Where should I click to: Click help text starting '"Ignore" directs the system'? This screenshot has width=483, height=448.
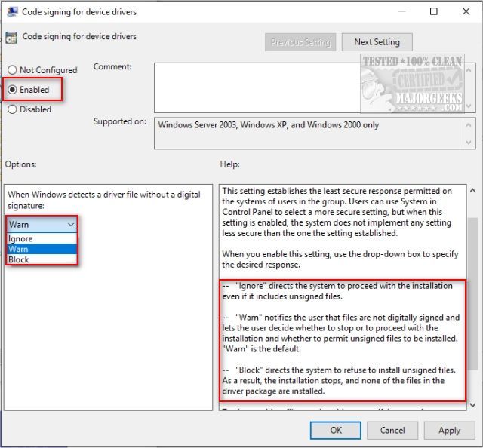pyautogui.click(x=337, y=291)
